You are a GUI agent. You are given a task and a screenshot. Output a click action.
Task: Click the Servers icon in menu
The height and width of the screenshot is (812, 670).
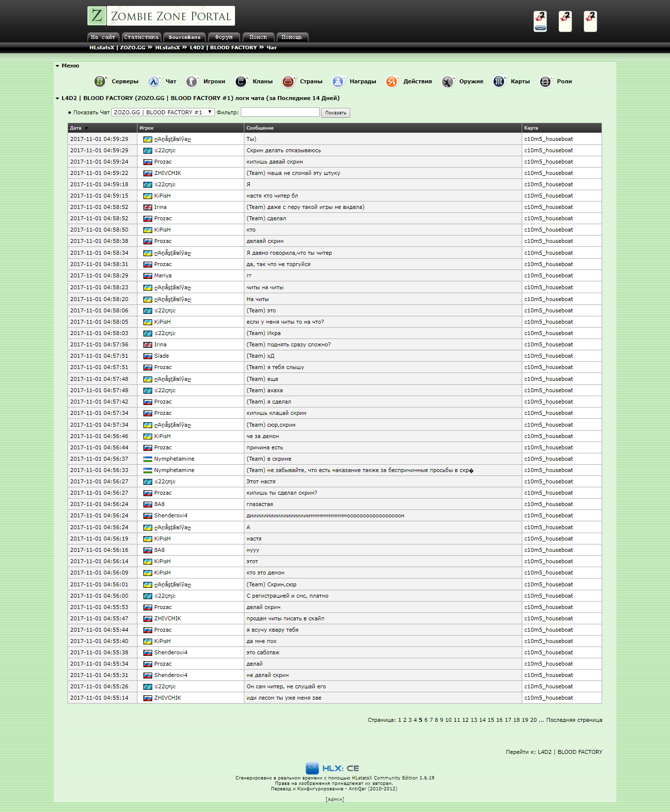100,81
